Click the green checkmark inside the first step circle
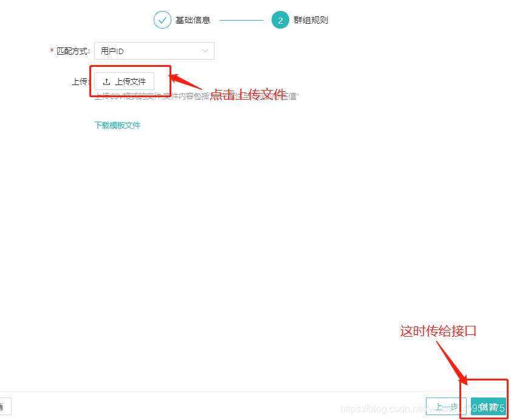The image size is (511, 420). click(162, 19)
